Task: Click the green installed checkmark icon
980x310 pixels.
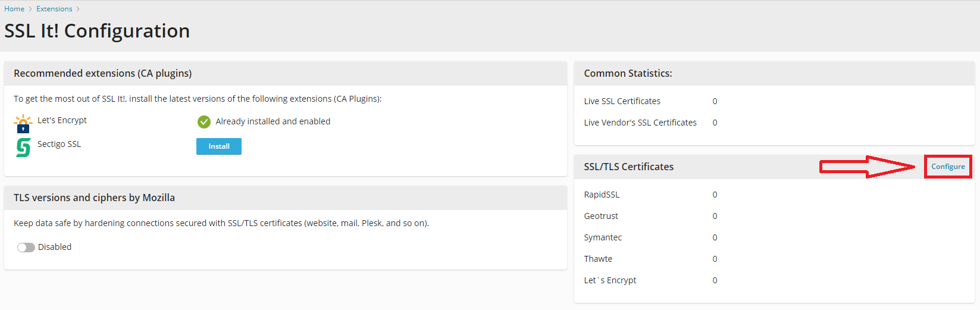Action: (204, 122)
